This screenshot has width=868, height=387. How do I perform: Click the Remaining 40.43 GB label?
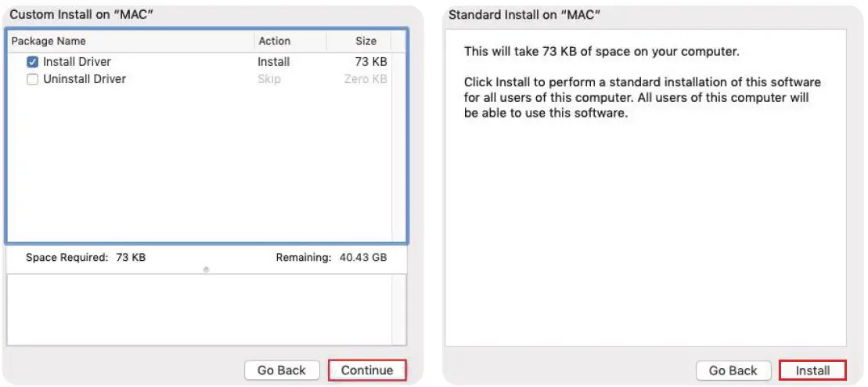[330, 257]
